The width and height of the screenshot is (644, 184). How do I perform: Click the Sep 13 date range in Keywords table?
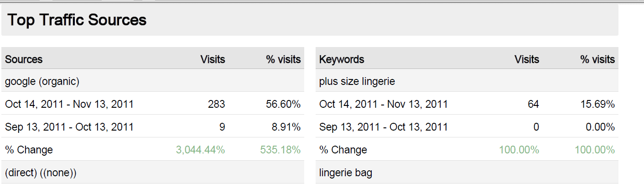[x=384, y=127]
